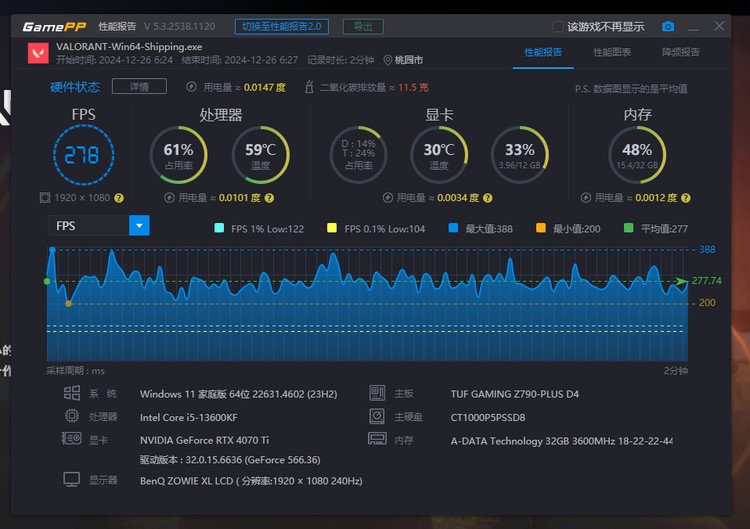Click the help icon beside processor power 0.0101 度
This screenshot has width=750, height=529.
click(269, 198)
